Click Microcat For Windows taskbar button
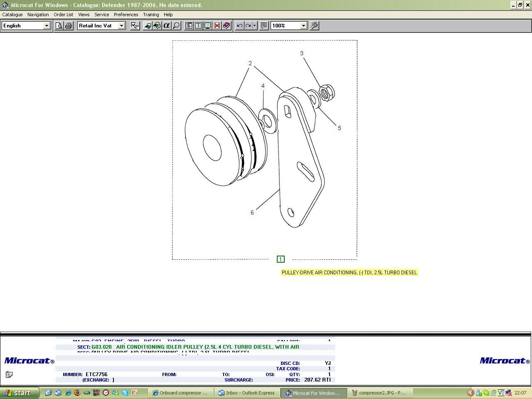The width and height of the screenshot is (532, 399). click(313, 393)
